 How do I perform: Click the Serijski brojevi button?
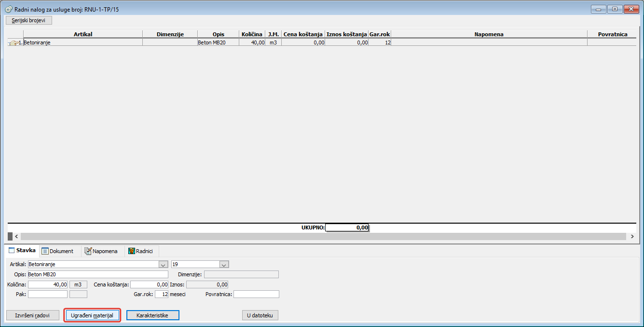28,21
